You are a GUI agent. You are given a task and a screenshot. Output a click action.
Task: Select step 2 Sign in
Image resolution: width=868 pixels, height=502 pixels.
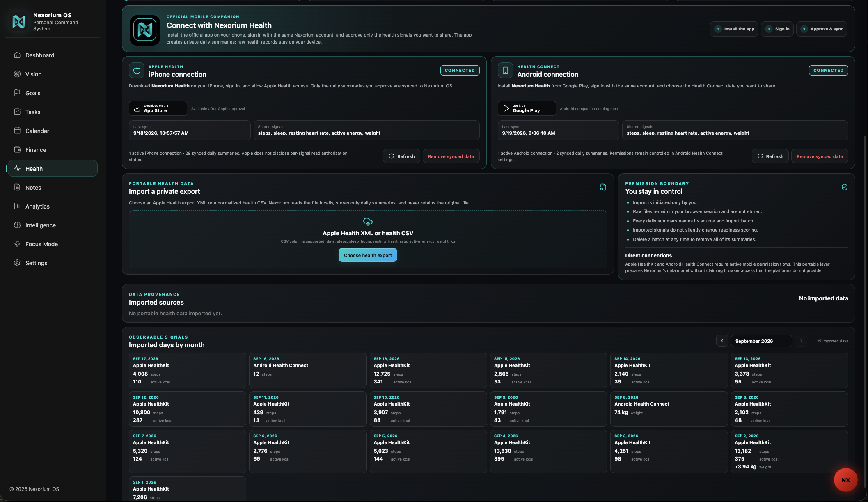(x=777, y=29)
